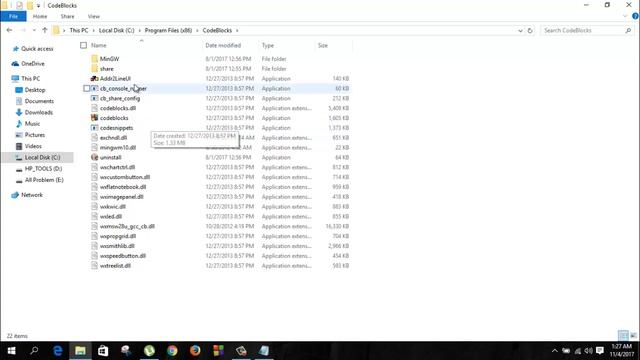Select the codesnippets application icon
This screenshot has height=360, width=640.
coord(95,128)
